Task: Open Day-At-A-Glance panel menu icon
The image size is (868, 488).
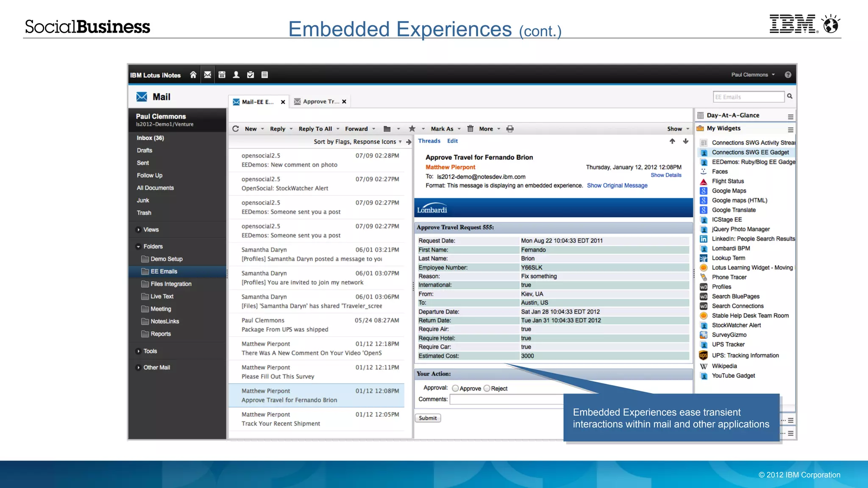Action: (x=791, y=116)
